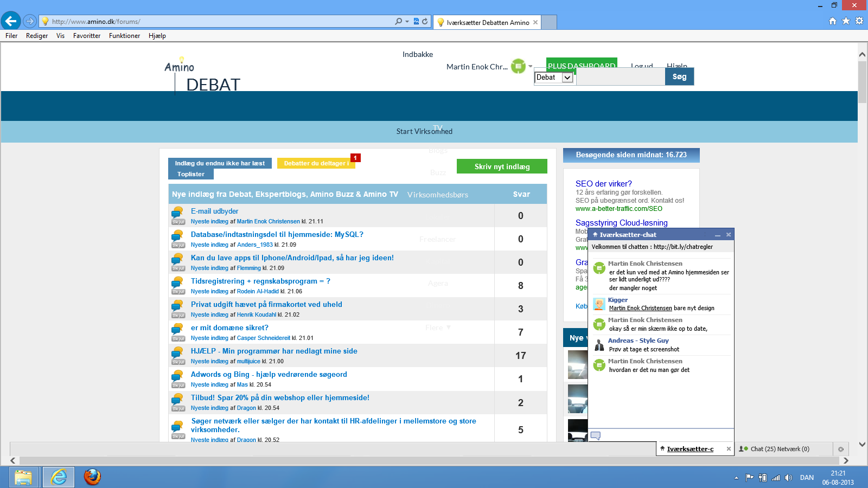Image resolution: width=868 pixels, height=488 pixels.
Task: Open the address bar search dropdown arrow
Action: 407,21
